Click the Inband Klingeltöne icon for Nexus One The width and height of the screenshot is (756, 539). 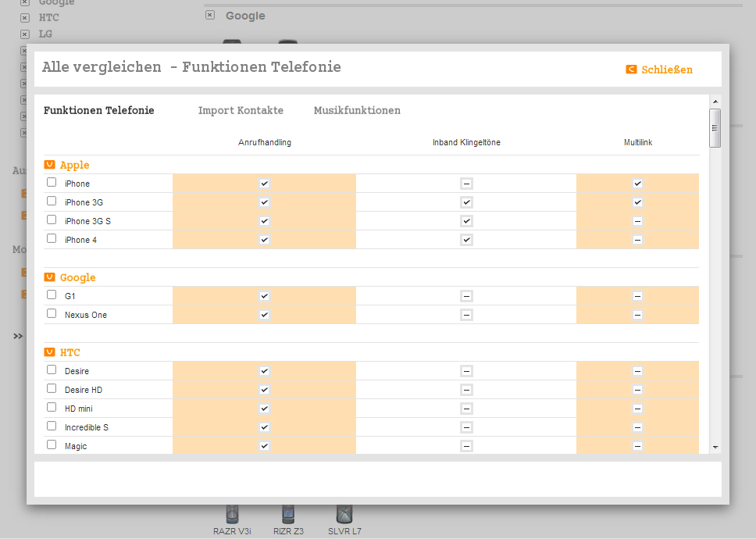[x=466, y=315]
